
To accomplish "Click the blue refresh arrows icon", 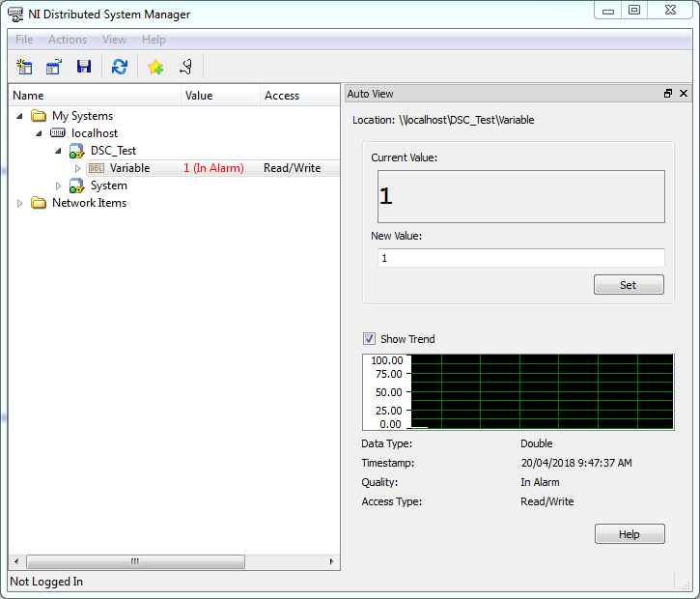I will [119, 67].
